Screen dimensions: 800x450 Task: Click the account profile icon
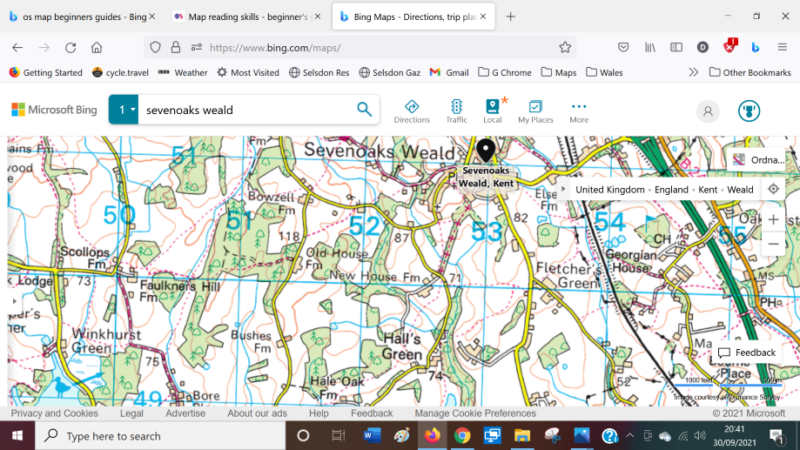coord(708,111)
